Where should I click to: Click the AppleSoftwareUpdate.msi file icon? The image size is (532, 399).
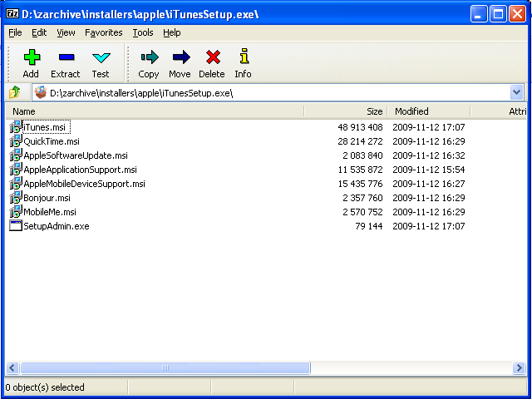(x=16, y=155)
